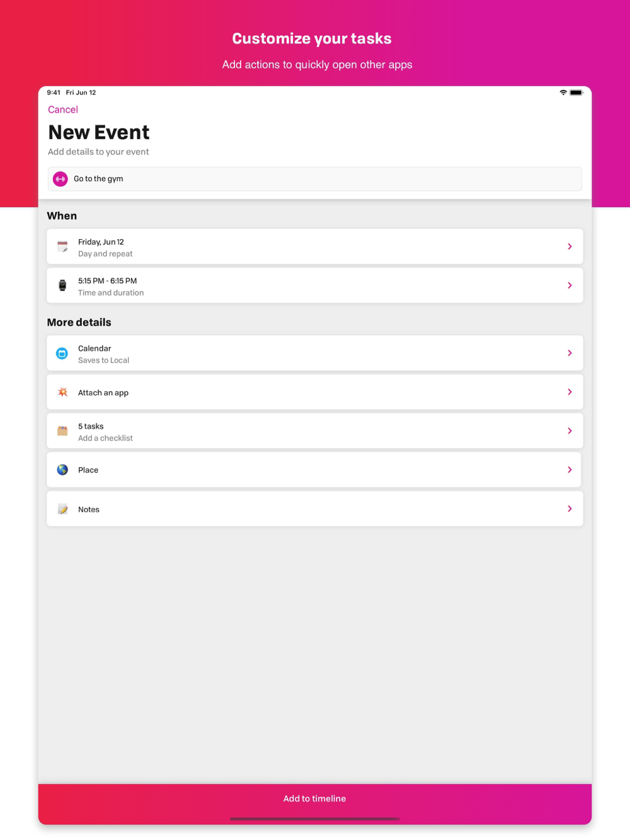630x840 pixels.
Task: Select the Notes memo icon
Action: pos(62,509)
